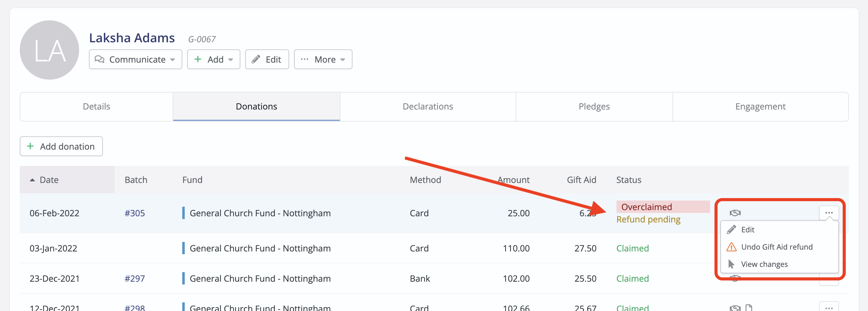Click the green plus icon on Add donation
Image resolution: width=868 pixels, height=311 pixels.
[x=31, y=147]
